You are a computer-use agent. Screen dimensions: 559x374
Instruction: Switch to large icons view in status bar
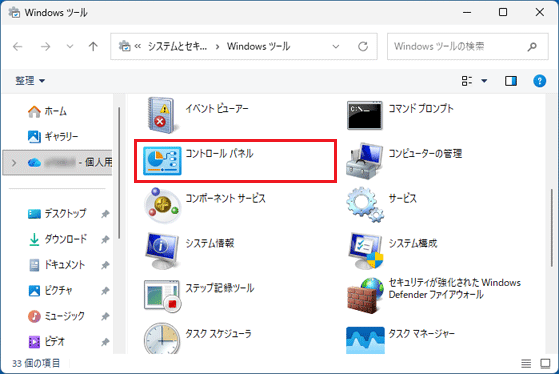545,363
